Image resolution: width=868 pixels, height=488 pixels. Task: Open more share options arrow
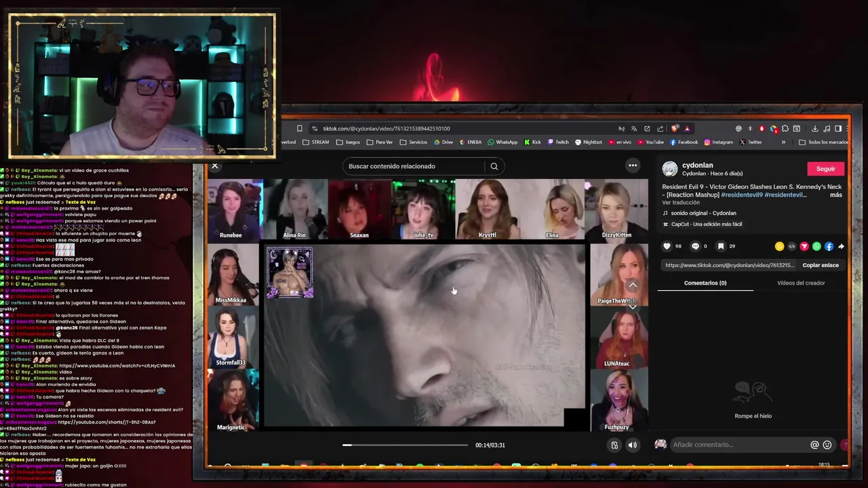[x=841, y=246]
